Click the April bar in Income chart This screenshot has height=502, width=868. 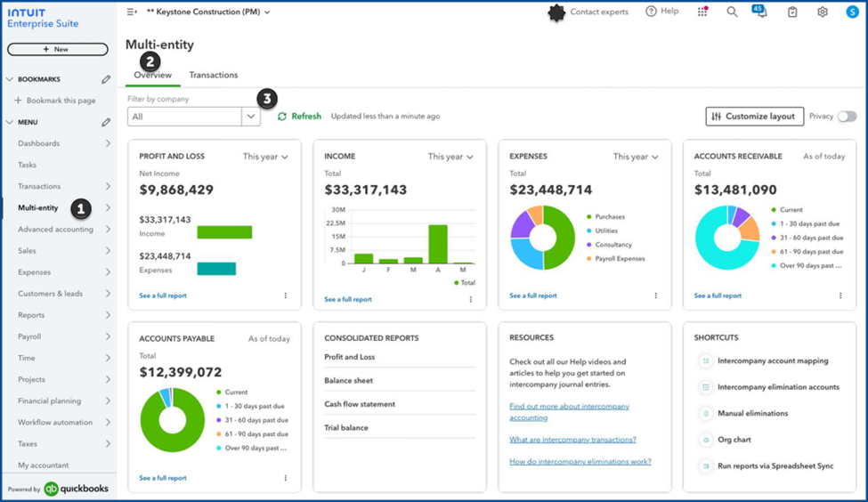point(438,244)
